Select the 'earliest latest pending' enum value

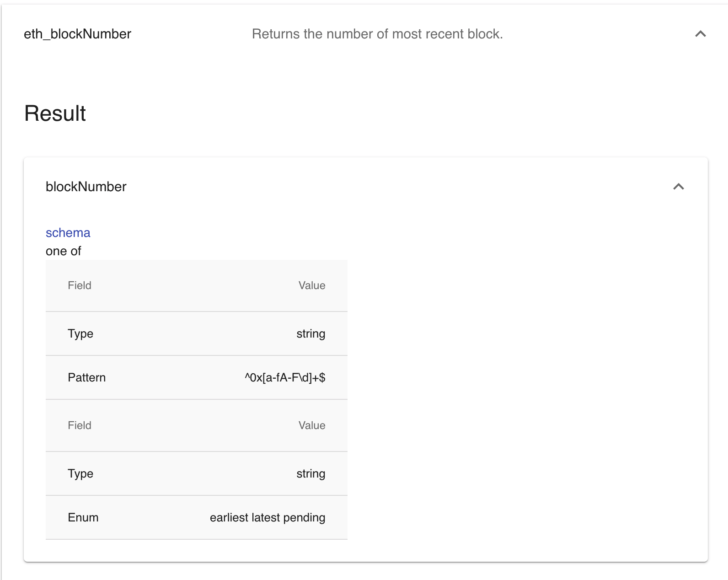268,518
